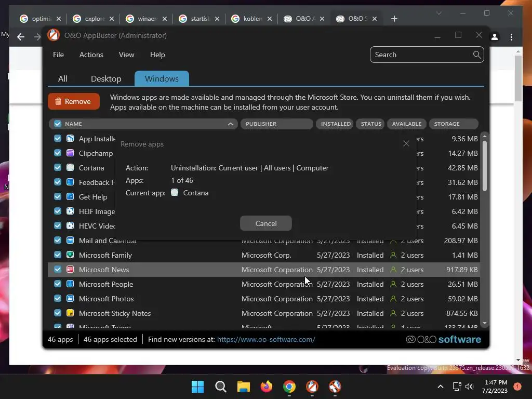Click the app list scroll-down arrow
The width and height of the screenshot is (532, 399).
[x=485, y=323]
